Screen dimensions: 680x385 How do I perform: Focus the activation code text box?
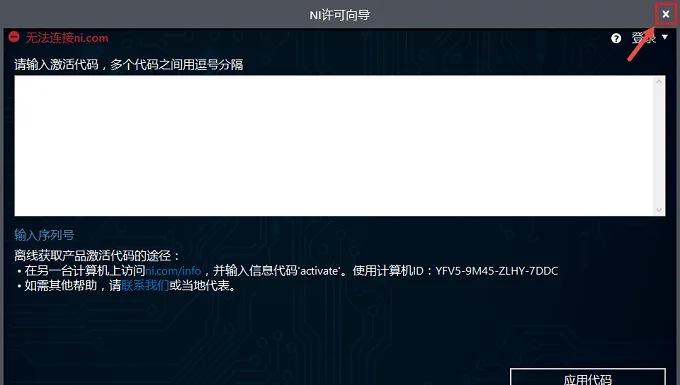pos(334,146)
